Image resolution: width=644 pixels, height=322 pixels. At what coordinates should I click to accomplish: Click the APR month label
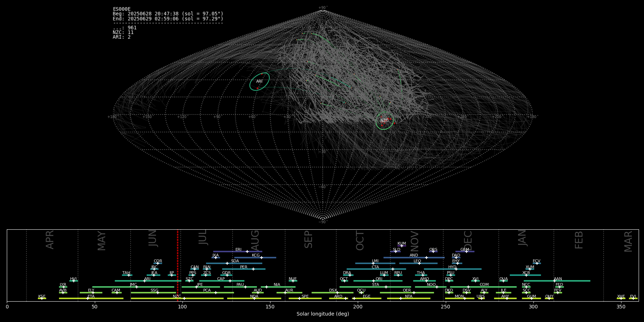(50, 240)
